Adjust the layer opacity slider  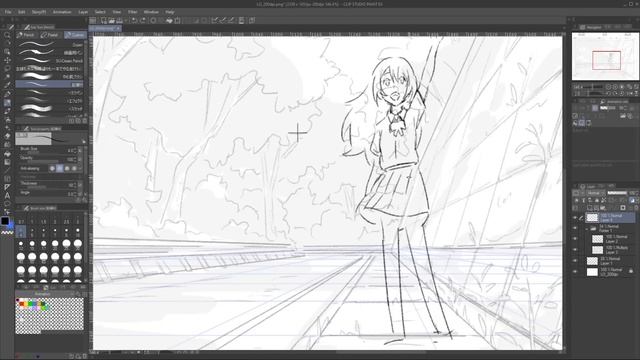pos(617,193)
